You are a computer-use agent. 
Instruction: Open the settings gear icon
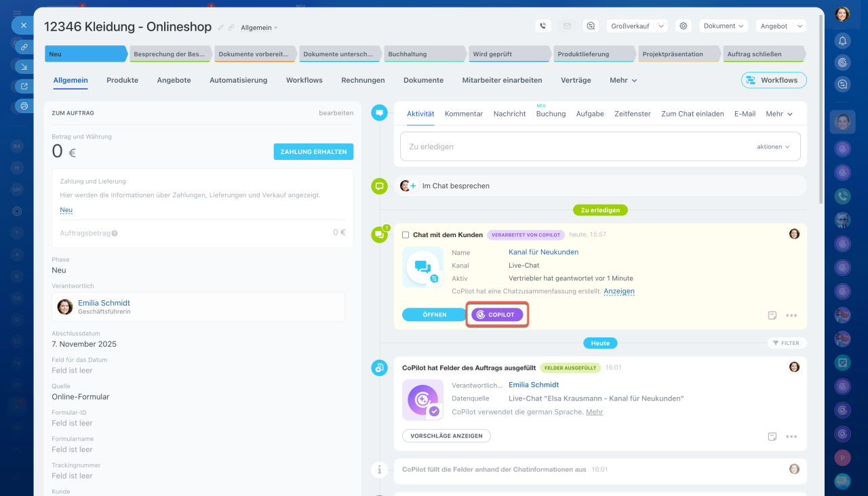pyautogui.click(x=684, y=26)
